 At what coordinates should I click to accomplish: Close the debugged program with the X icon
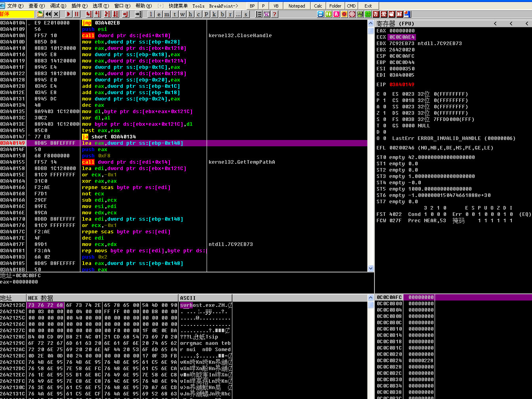click(x=56, y=14)
